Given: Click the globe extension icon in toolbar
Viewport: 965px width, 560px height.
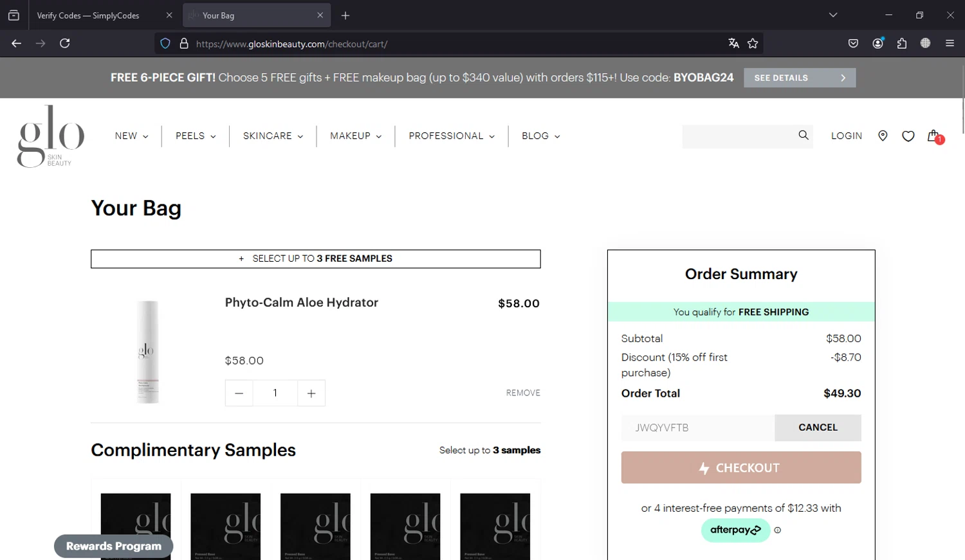Looking at the screenshot, I should 925,44.
